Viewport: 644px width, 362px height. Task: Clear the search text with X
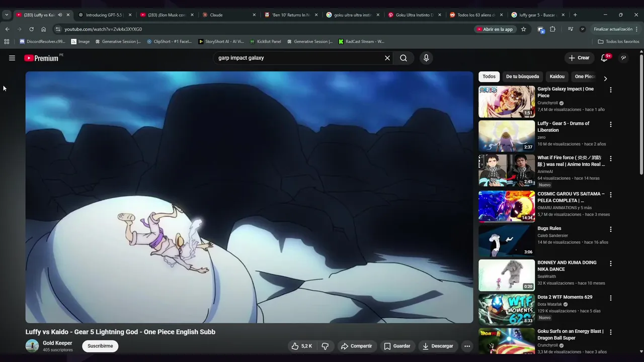click(x=387, y=58)
